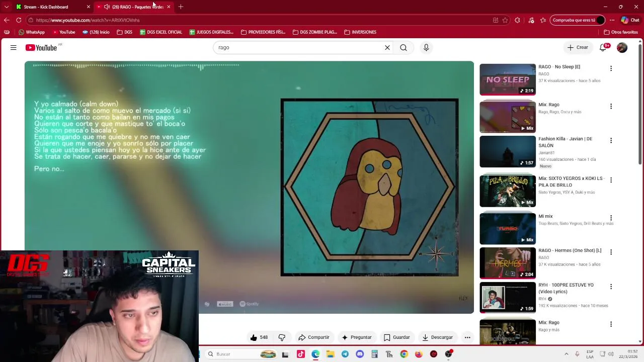Like the video with thumbs up
The width and height of the screenshot is (644, 362).
[x=259, y=337]
